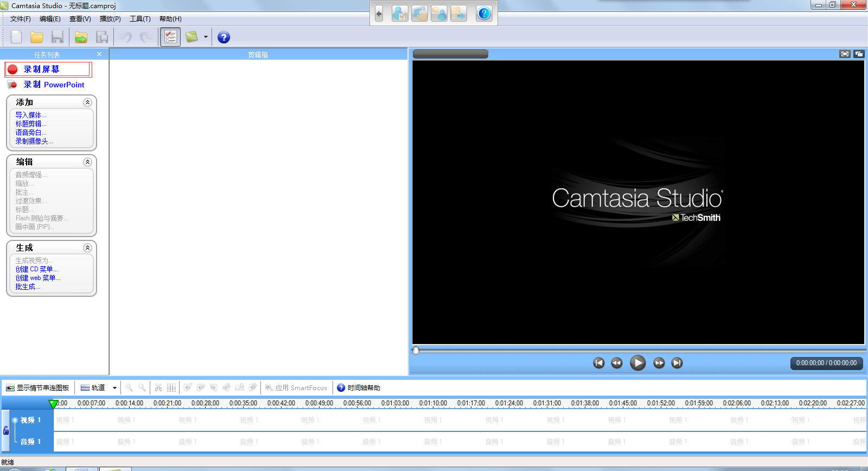Click the 批生成 link
This screenshot has width=868, height=471.
point(28,287)
